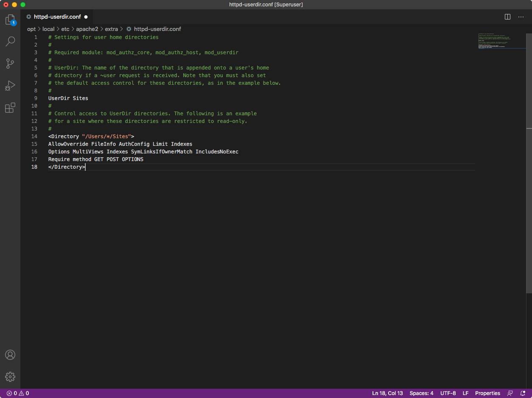Open the More Actions ellipsis menu
The image size is (532, 398).
[521, 17]
